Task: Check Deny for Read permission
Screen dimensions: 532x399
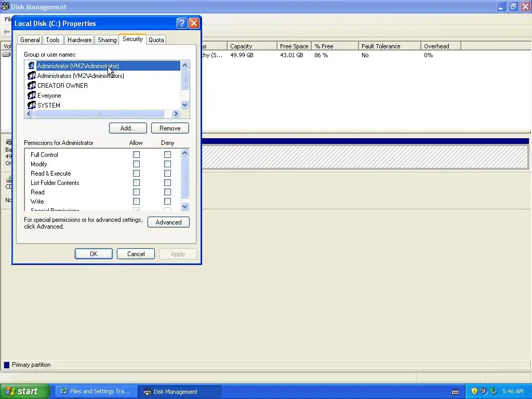Action: [x=167, y=192]
